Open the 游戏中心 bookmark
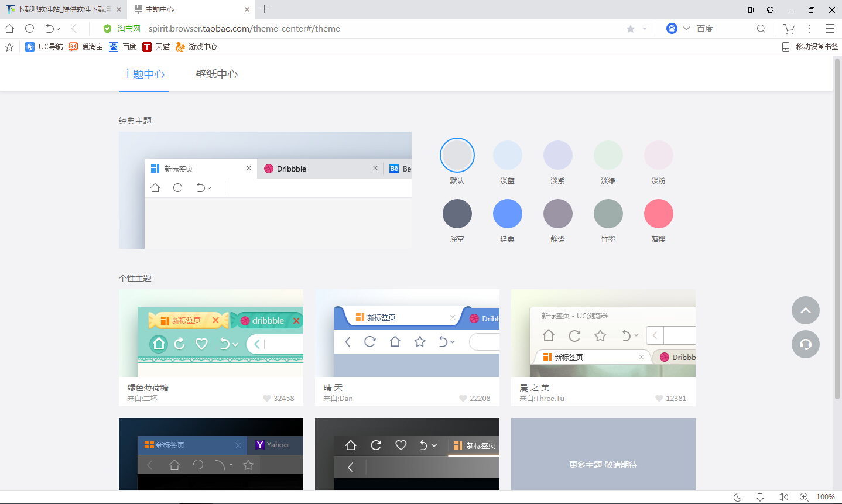 [x=196, y=46]
